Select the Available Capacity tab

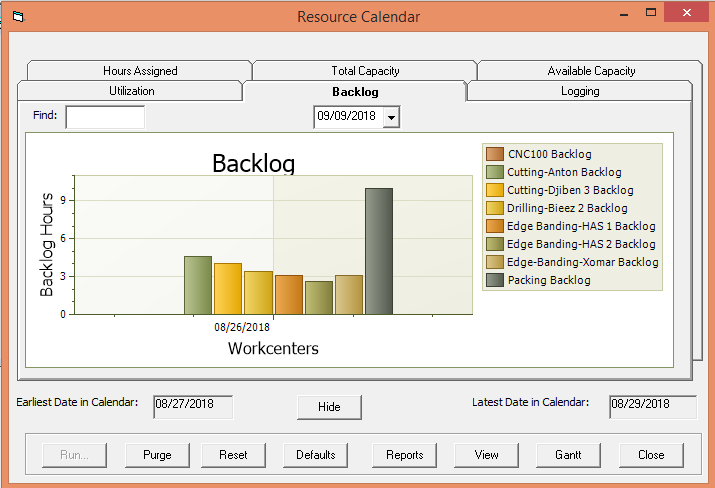coord(591,71)
